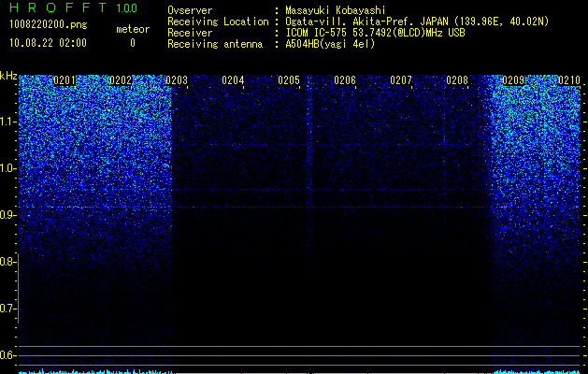Screen dimensions: 588x374
Task: Click the 0.9 kHz axis label
Action: tap(7, 215)
